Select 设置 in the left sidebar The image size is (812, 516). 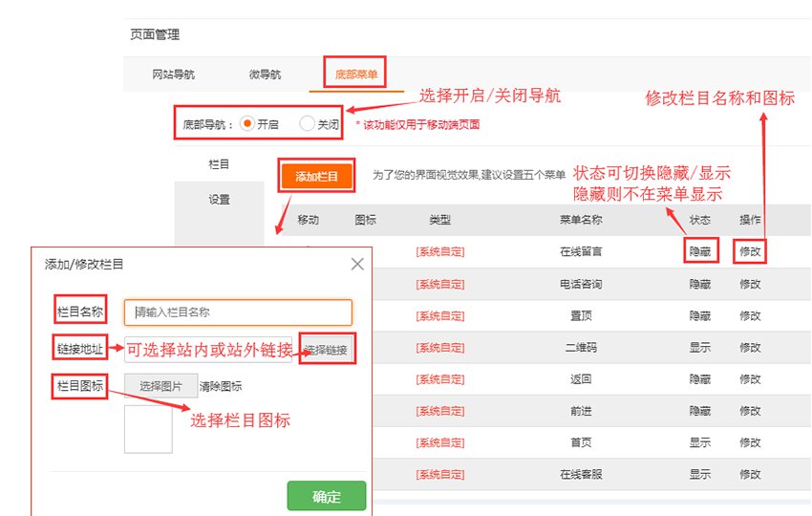click(x=219, y=200)
